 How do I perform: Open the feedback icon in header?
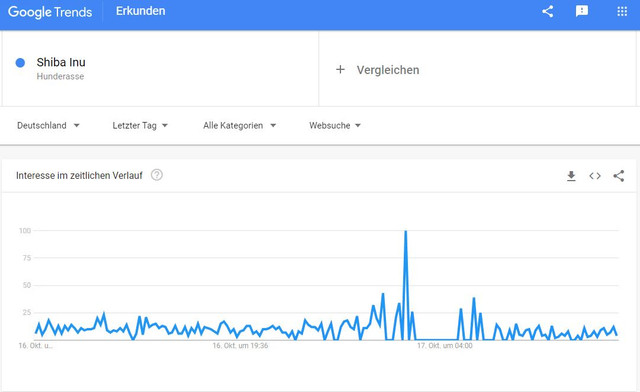[582, 11]
